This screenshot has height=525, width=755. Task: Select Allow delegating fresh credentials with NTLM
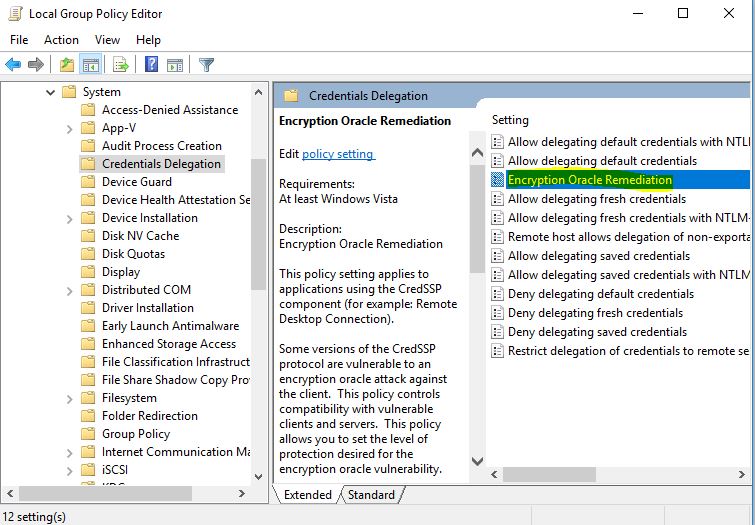coord(629,218)
